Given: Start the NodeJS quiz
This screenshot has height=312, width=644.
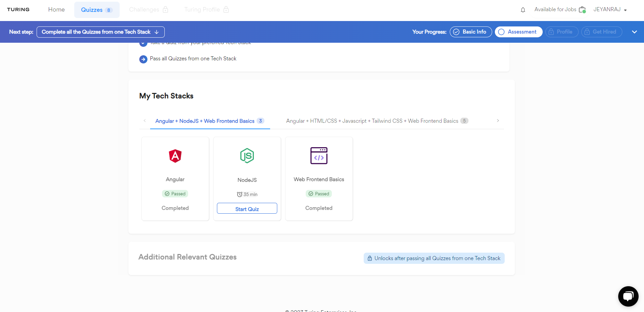Looking at the screenshot, I should pyautogui.click(x=247, y=209).
